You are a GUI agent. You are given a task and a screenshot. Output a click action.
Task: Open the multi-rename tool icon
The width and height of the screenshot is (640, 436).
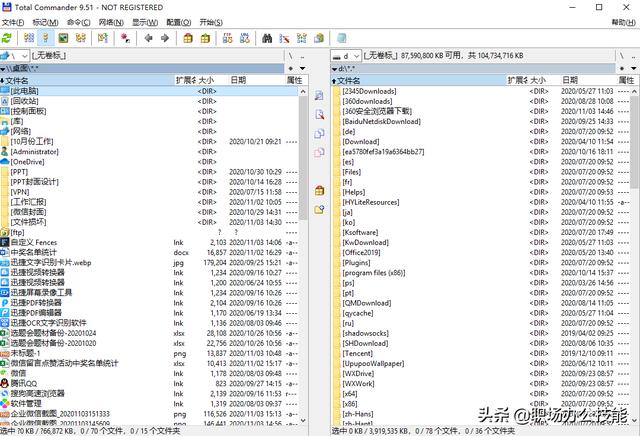tap(284, 38)
